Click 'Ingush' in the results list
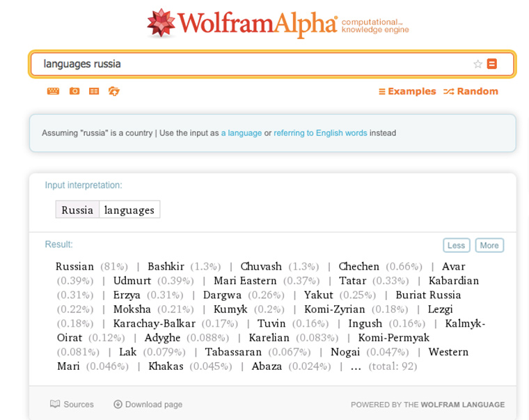The image size is (529, 420). (365, 323)
